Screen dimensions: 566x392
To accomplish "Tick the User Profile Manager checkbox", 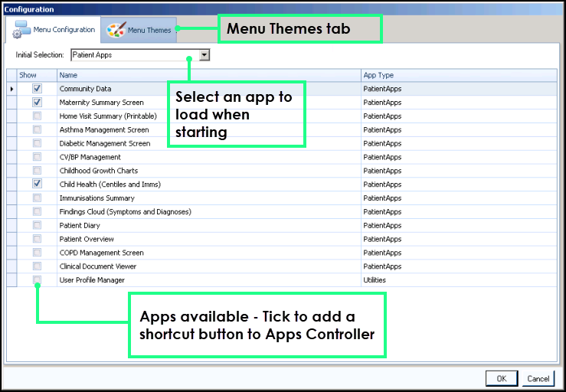I will [x=37, y=280].
